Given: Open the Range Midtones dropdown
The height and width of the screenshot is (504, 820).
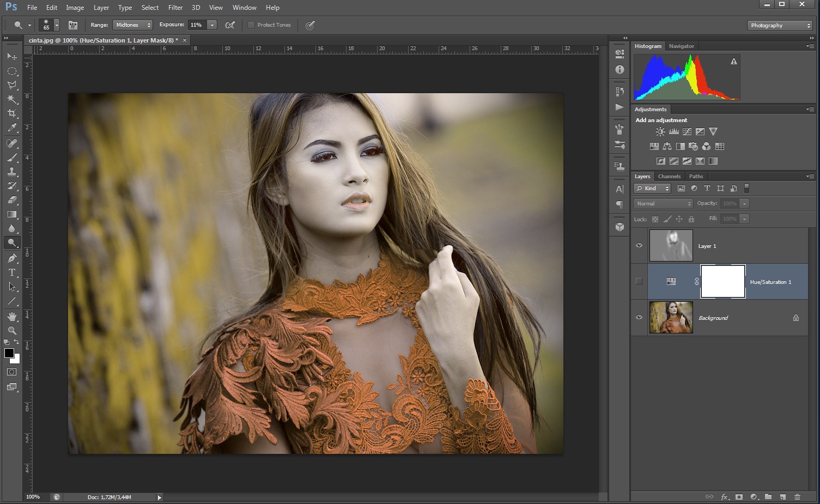Looking at the screenshot, I should [132, 25].
